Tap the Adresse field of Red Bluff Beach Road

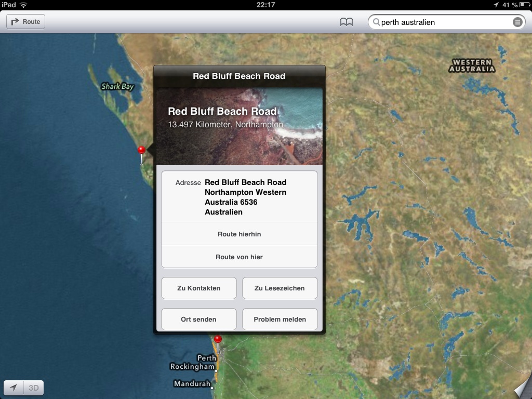[x=240, y=197]
